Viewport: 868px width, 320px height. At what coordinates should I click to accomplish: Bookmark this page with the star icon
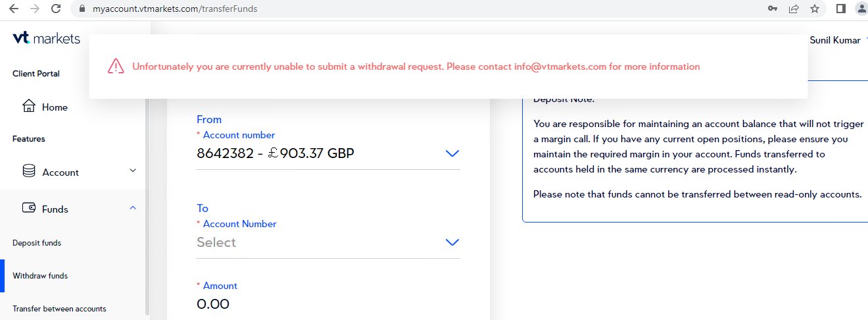815,9
